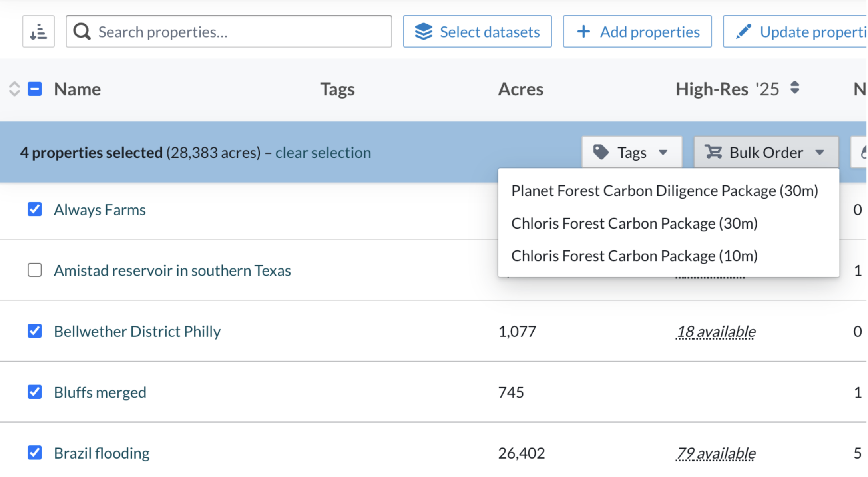
Task: Click the magnifier search icon
Action: coord(82,32)
